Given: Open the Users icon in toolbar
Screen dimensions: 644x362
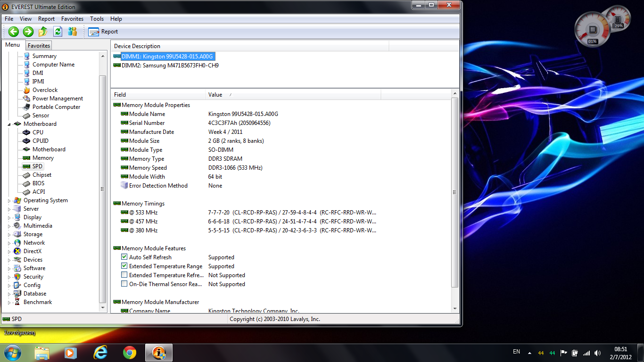Looking at the screenshot, I should click(x=72, y=32).
